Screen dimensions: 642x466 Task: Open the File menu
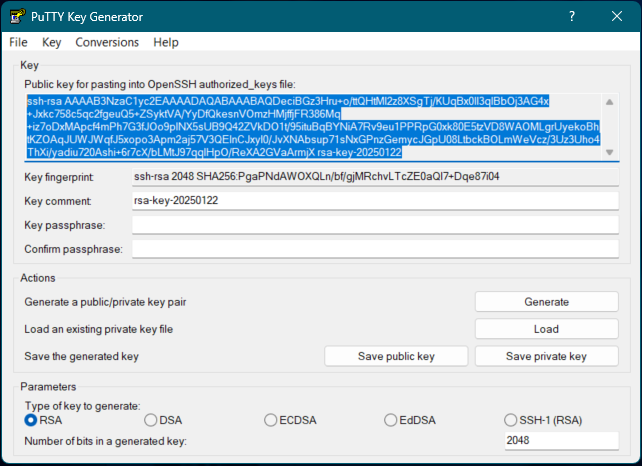point(18,42)
